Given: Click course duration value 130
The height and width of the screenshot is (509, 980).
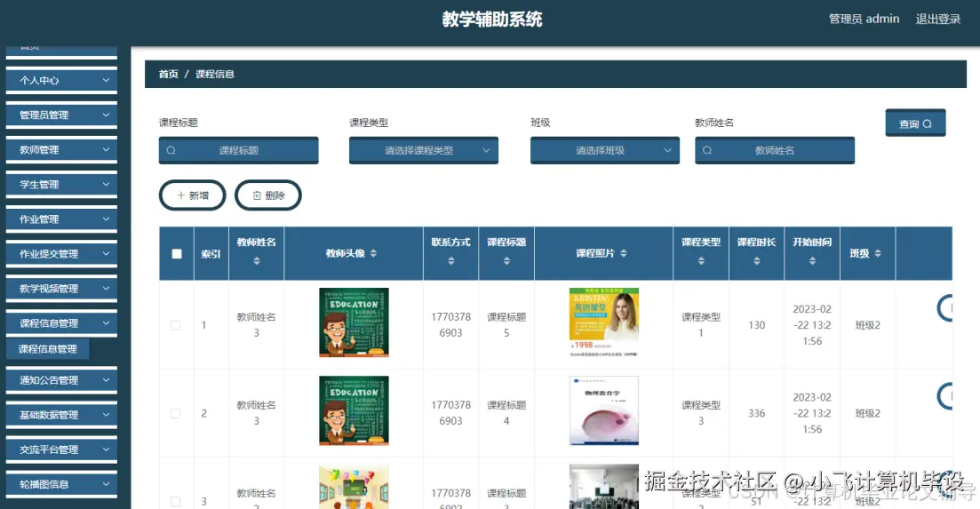Looking at the screenshot, I should pyautogui.click(x=756, y=325).
